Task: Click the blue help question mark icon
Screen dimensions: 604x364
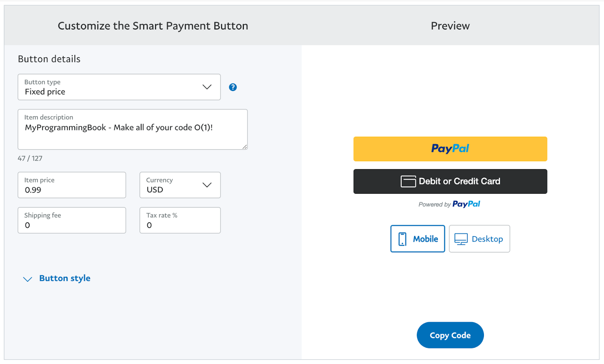Action: pos(233,87)
